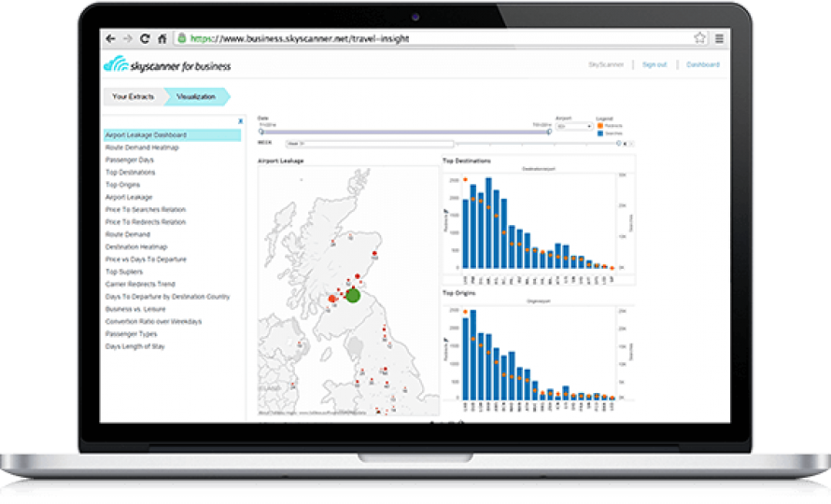Toggle the orange Redirects legend item
Viewport: 831px width, 504px height.
[x=599, y=126]
